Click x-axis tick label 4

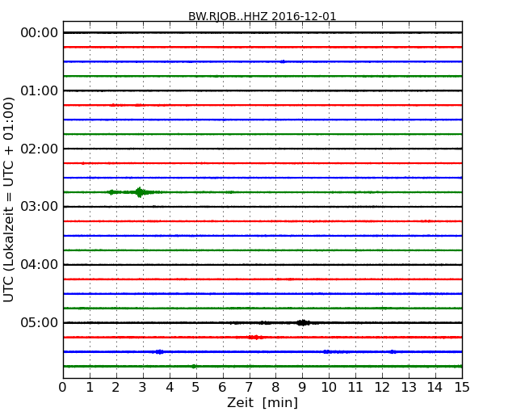(170, 387)
